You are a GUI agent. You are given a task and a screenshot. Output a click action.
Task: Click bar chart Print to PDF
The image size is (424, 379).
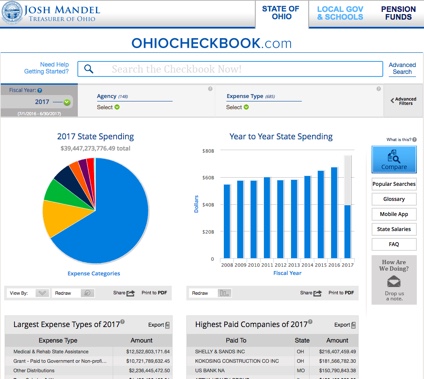coord(341,293)
